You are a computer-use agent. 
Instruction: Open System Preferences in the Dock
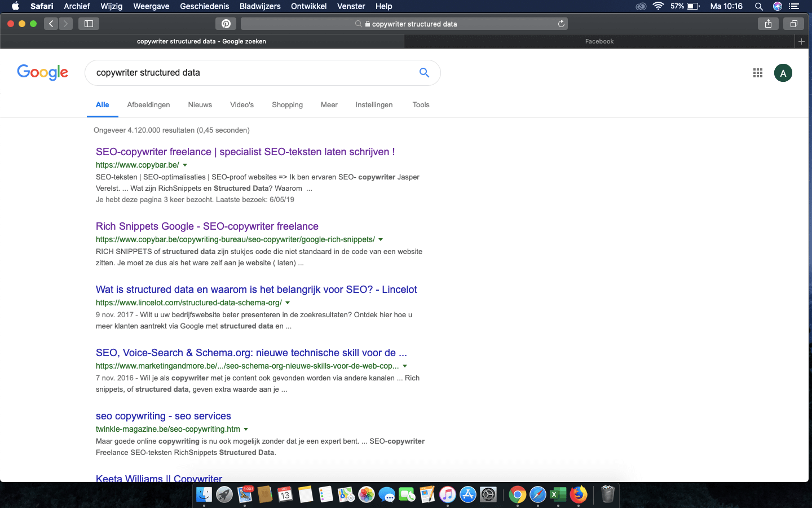click(488, 495)
